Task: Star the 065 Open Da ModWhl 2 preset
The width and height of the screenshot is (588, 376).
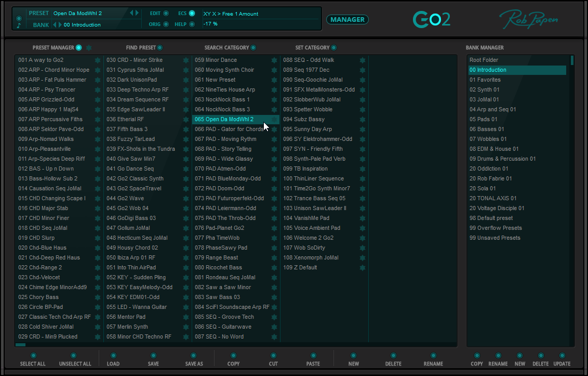Action: (x=274, y=120)
